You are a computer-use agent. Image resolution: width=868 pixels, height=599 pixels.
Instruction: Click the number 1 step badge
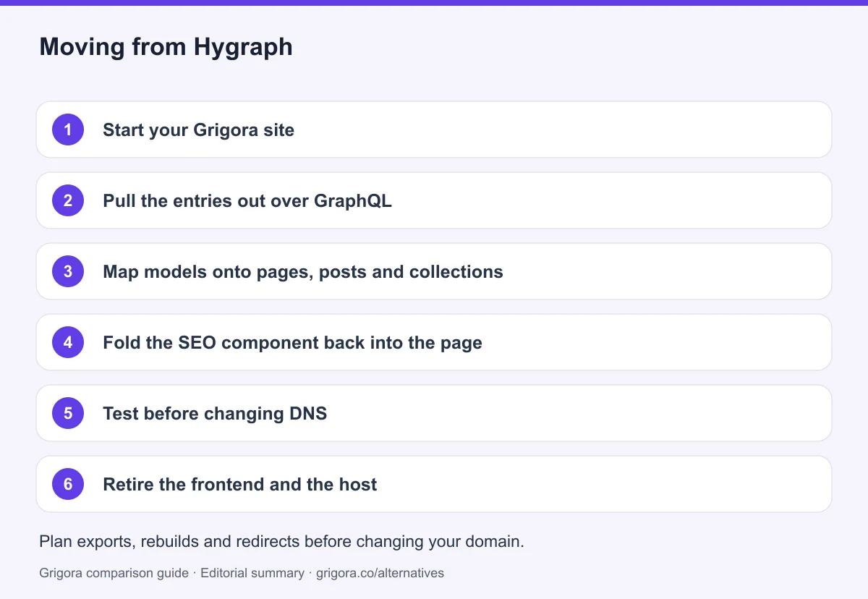68,129
